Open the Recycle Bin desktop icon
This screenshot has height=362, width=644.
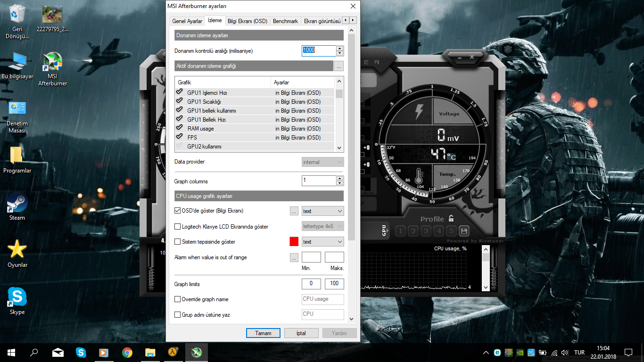pos(17,21)
